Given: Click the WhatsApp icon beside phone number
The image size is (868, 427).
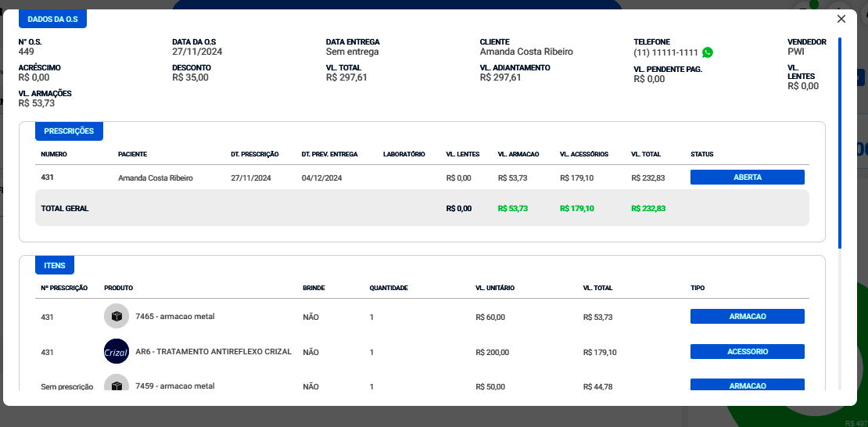Looking at the screenshot, I should pos(708,52).
